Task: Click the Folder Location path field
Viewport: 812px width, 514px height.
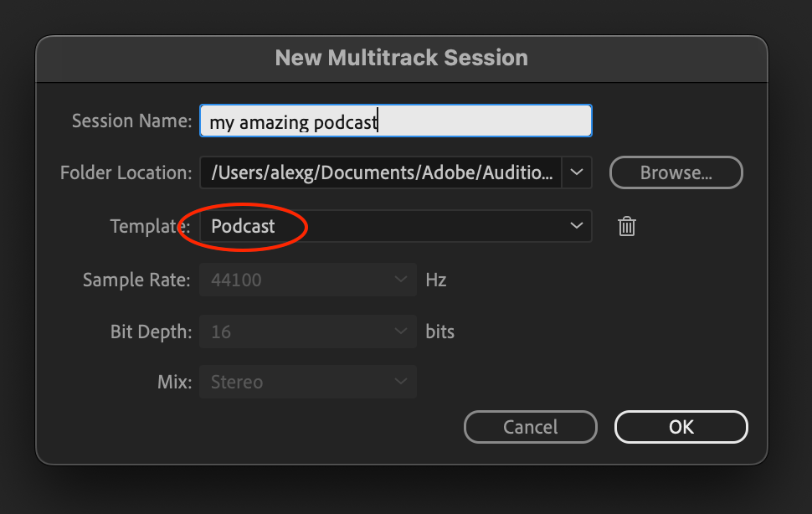Action: coord(381,172)
